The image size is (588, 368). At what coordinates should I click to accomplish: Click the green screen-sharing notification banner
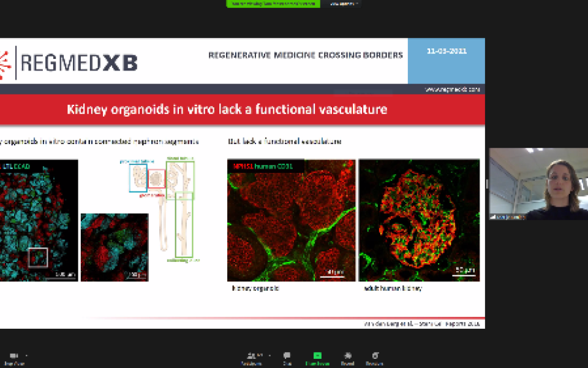pyautogui.click(x=273, y=4)
